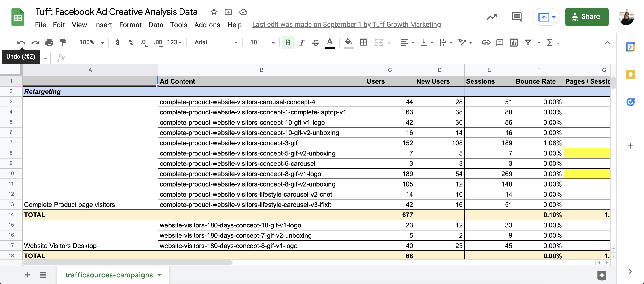
Task: Click the redo arrow icon
Action: coord(35,42)
